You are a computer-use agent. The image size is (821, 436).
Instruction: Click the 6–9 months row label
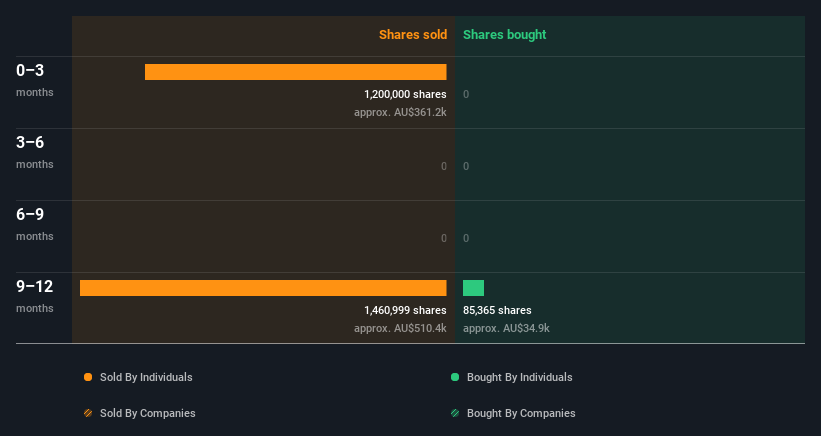(35, 225)
